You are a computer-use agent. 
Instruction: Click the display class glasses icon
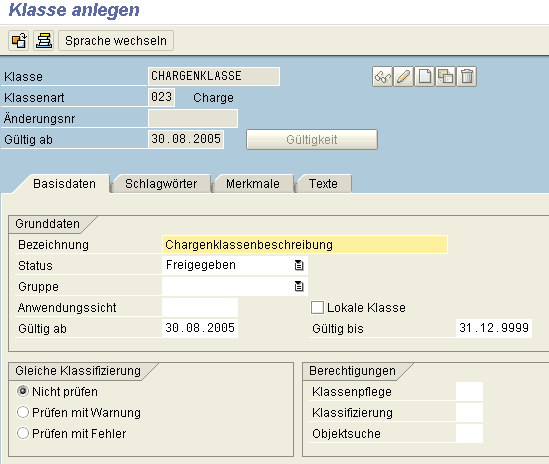tap(382, 76)
